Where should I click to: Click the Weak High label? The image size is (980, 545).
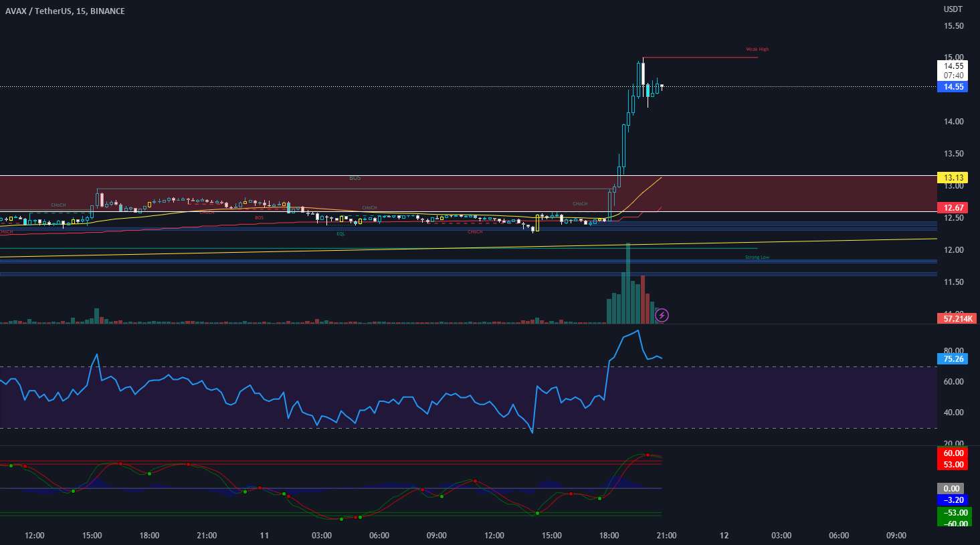click(757, 49)
